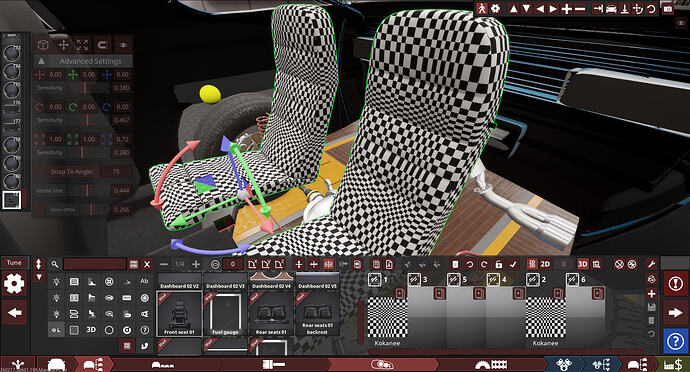Select the 'Ab' text fixtures category
The width and height of the screenshot is (690, 372).
coord(144,281)
